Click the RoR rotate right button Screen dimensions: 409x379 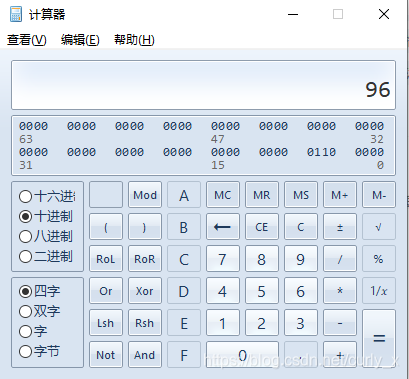coord(145,259)
